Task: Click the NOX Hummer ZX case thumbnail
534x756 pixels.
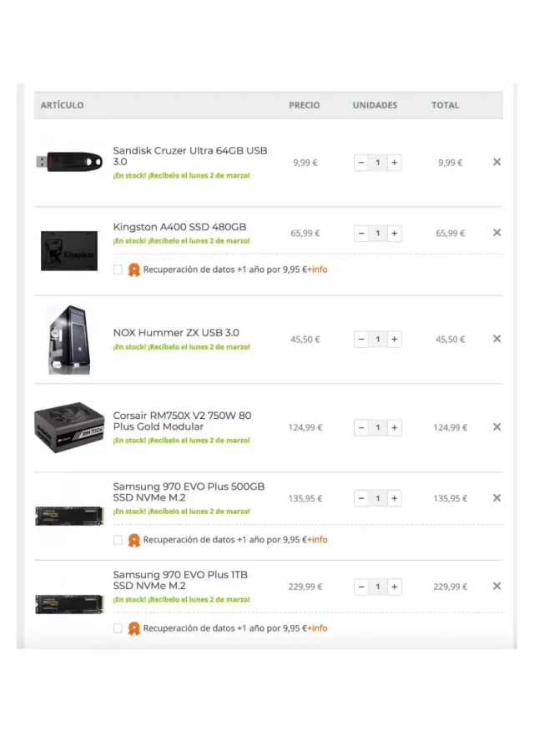Action: (x=68, y=340)
